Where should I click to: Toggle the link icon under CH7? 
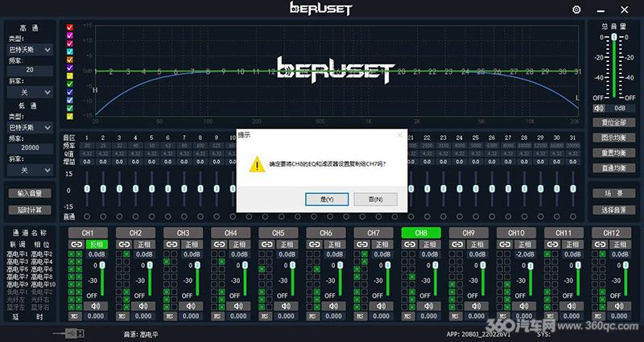(x=362, y=245)
